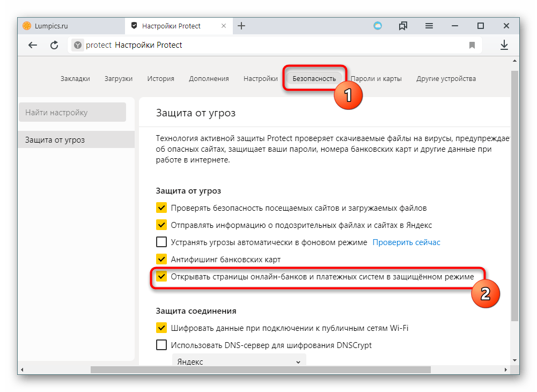Expand the Яндекс DNS server dropdown

[x=239, y=362]
